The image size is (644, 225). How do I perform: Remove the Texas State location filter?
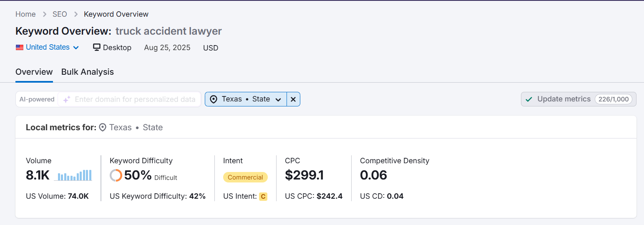click(293, 99)
